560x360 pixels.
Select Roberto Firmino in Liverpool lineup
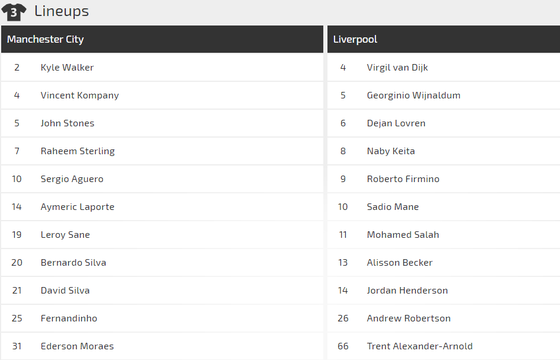403,179
